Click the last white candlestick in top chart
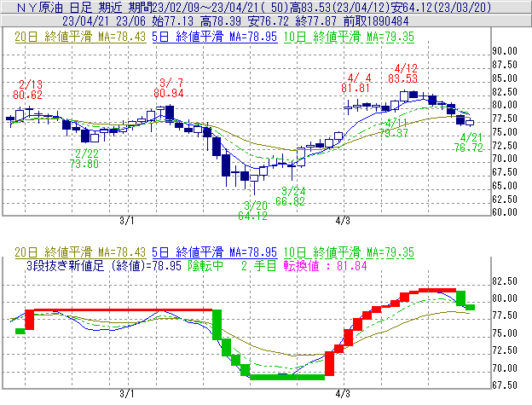This screenshot has width=532, height=405. 470,123
